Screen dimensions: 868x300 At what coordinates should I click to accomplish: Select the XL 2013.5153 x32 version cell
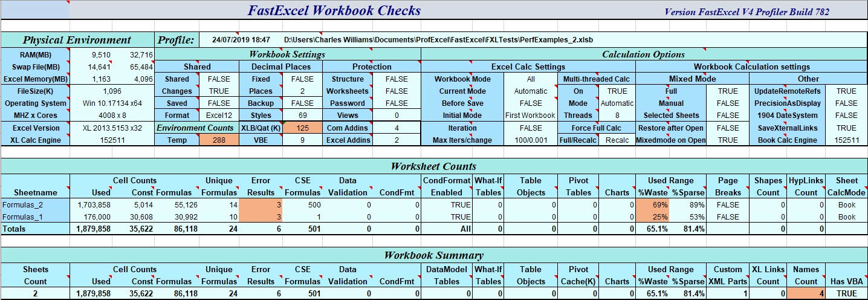(112, 128)
